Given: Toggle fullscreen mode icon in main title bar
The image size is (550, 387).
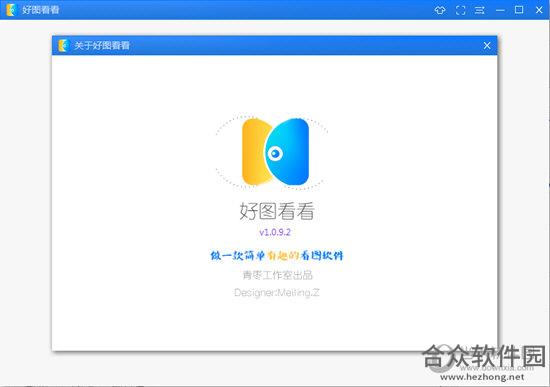Looking at the screenshot, I should (460, 10).
